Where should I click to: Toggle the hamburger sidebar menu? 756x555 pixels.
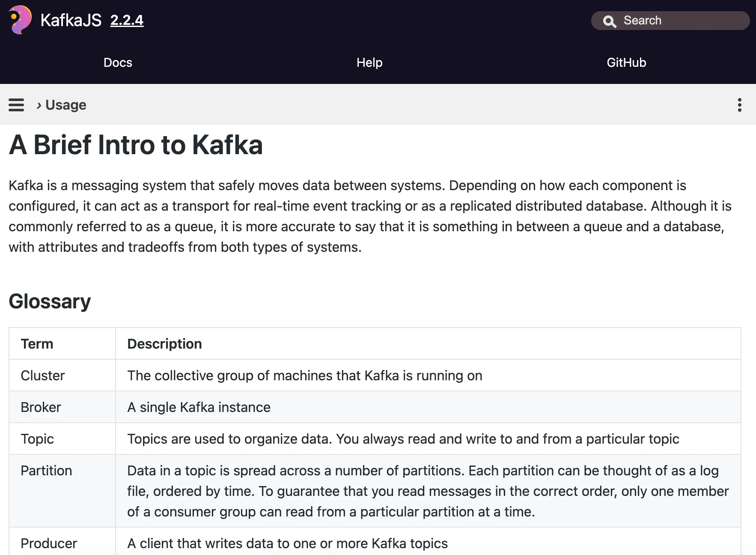16,105
